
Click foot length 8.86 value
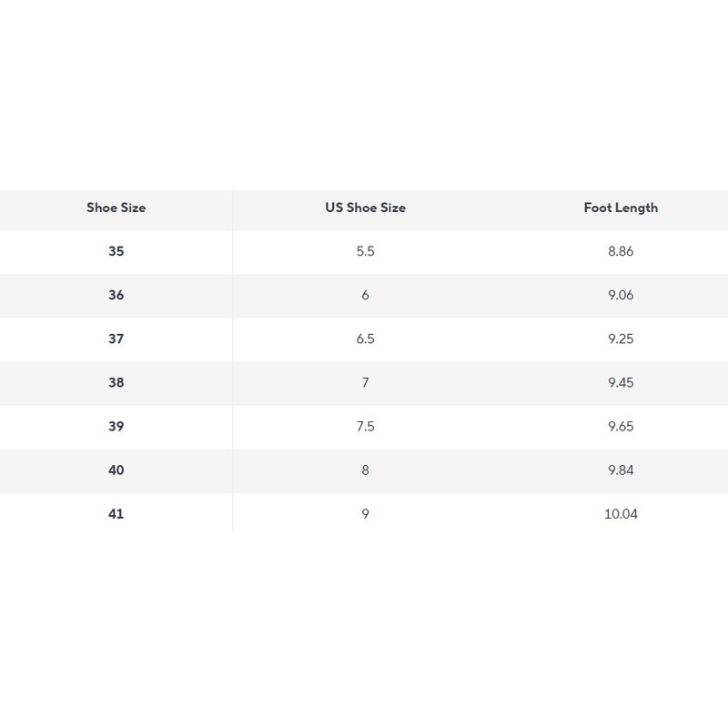(621, 251)
